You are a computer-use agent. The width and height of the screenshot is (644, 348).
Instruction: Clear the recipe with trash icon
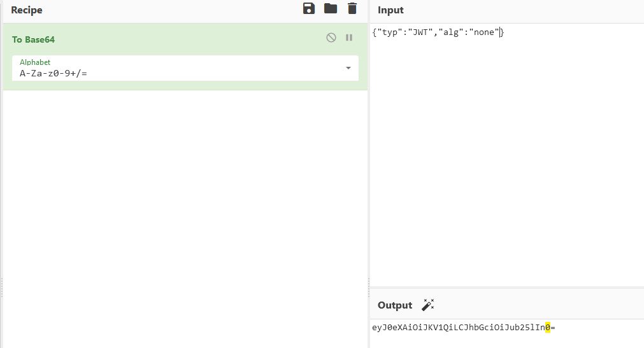point(352,8)
